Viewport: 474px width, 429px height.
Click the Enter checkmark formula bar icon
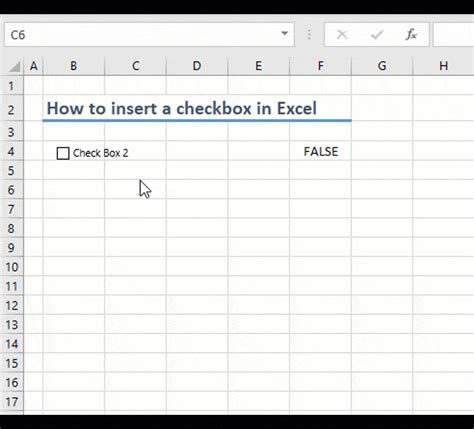click(x=377, y=35)
